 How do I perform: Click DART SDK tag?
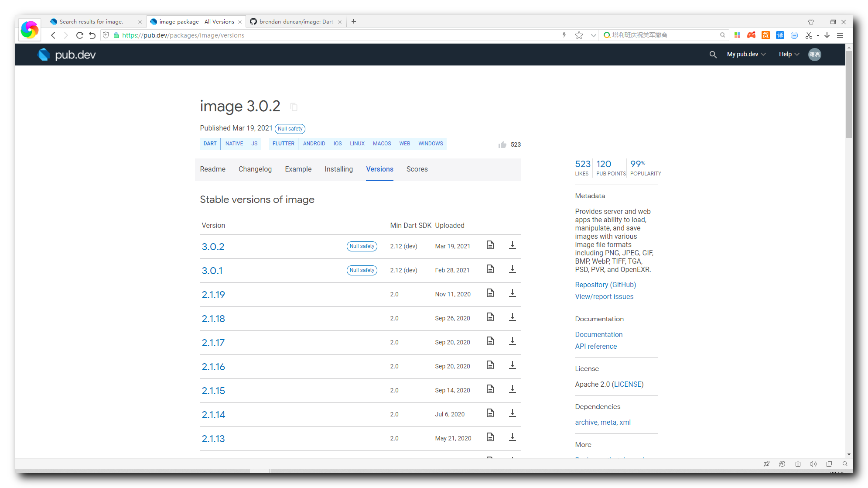[210, 144]
